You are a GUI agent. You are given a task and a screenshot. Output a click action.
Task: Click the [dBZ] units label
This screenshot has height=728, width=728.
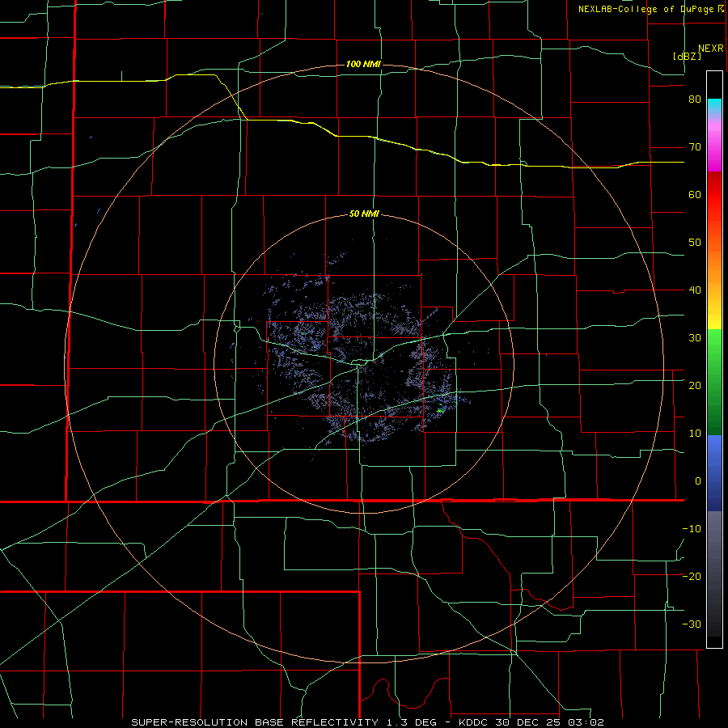(687, 57)
